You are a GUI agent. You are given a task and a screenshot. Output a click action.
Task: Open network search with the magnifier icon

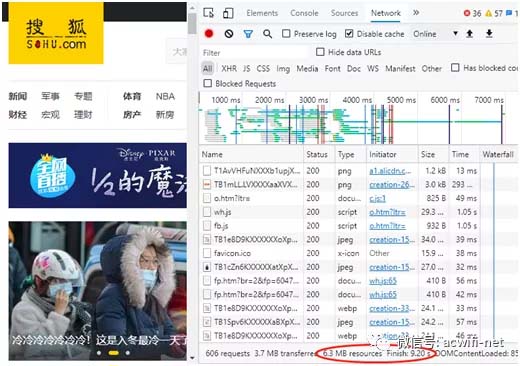click(267, 34)
